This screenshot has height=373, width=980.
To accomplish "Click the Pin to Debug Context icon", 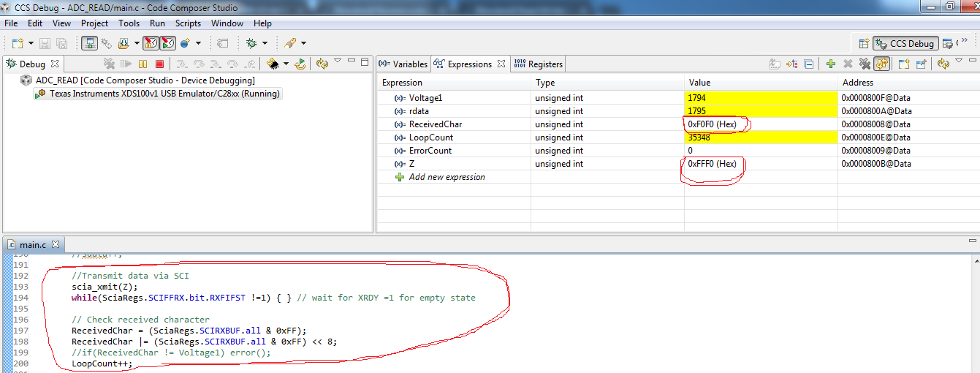I will pyautogui.click(x=922, y=64).
